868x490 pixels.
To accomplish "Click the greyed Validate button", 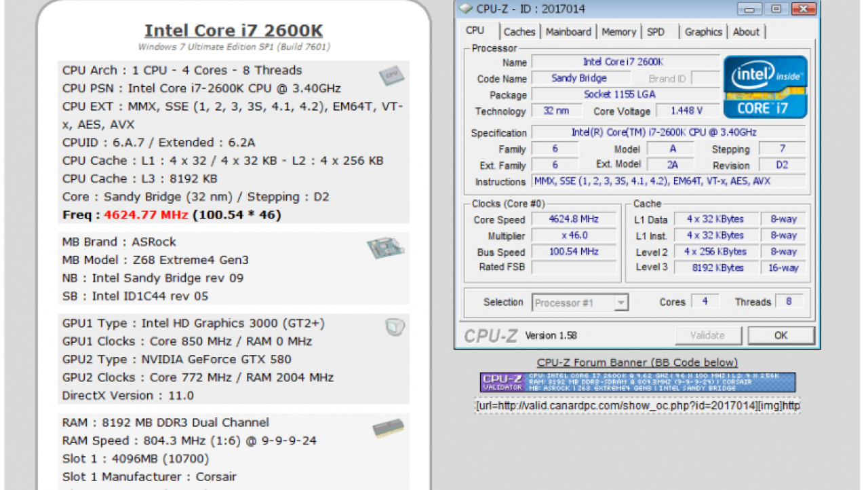I will (707, 335).
